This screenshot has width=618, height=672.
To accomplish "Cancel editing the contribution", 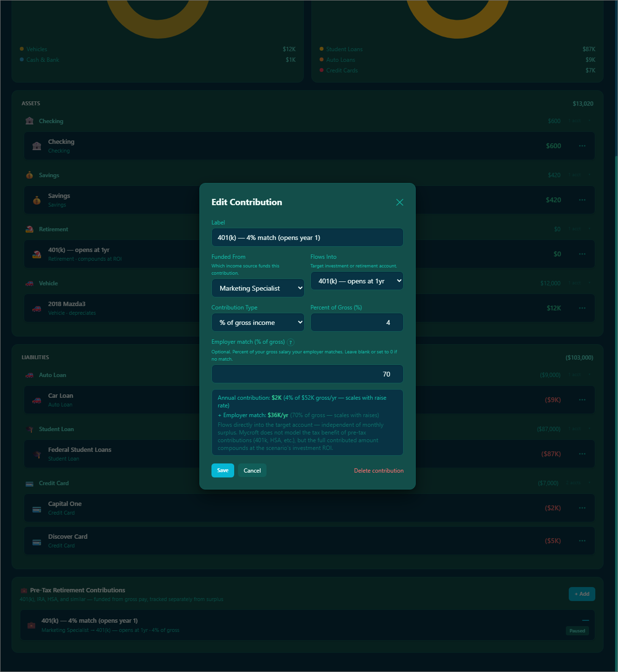I will (x=252, y=470).
